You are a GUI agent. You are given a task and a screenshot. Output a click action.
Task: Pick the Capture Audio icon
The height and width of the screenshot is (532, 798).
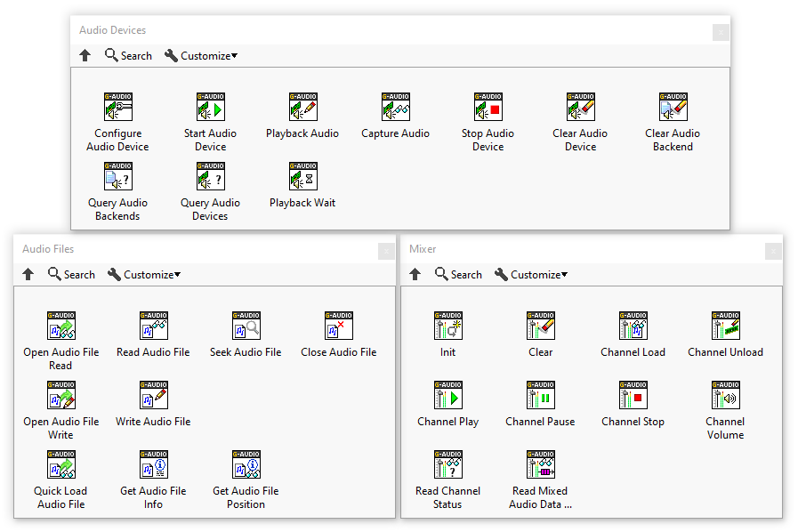(395, 108)
